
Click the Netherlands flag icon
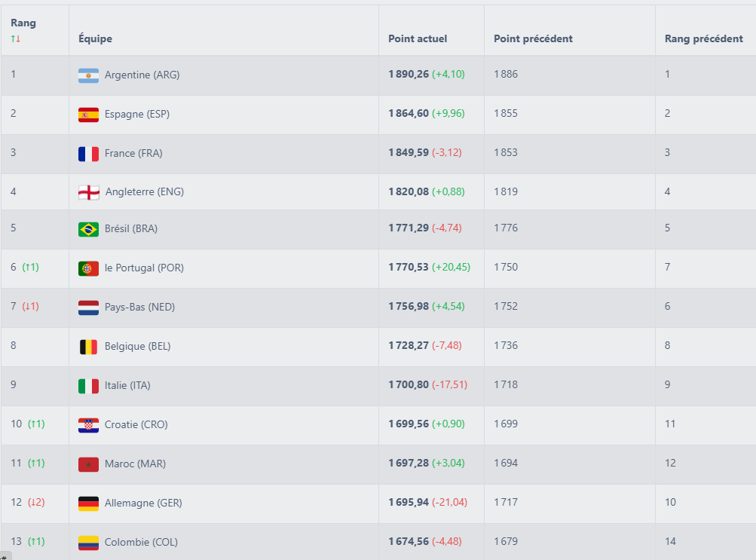[x=89, y=308]
